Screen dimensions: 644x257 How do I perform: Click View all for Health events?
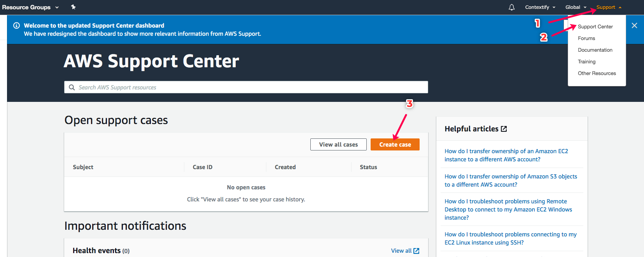[x=401, y=251]
